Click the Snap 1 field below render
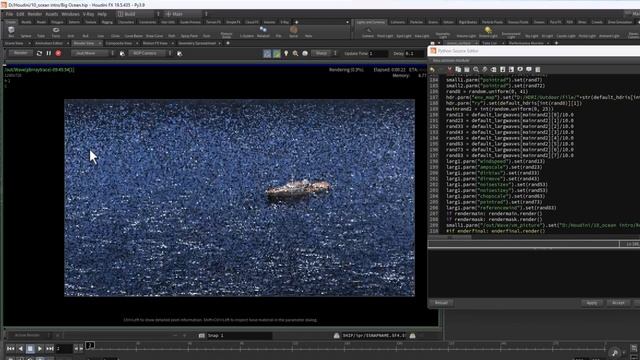The height and width of the screenshot is (360, 640). click(239, 336)
